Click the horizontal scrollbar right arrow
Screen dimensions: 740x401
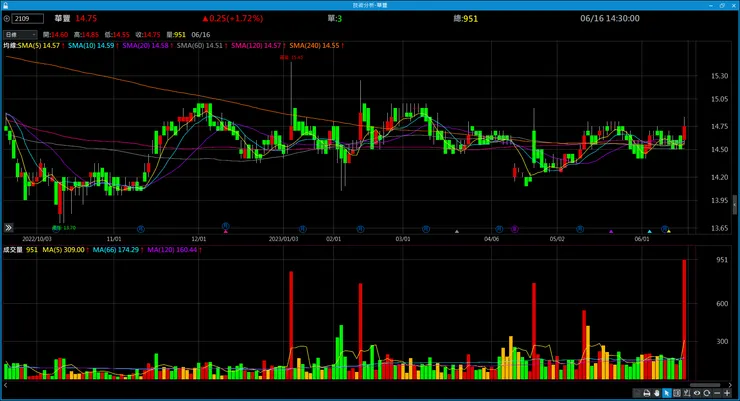[730, 385]
